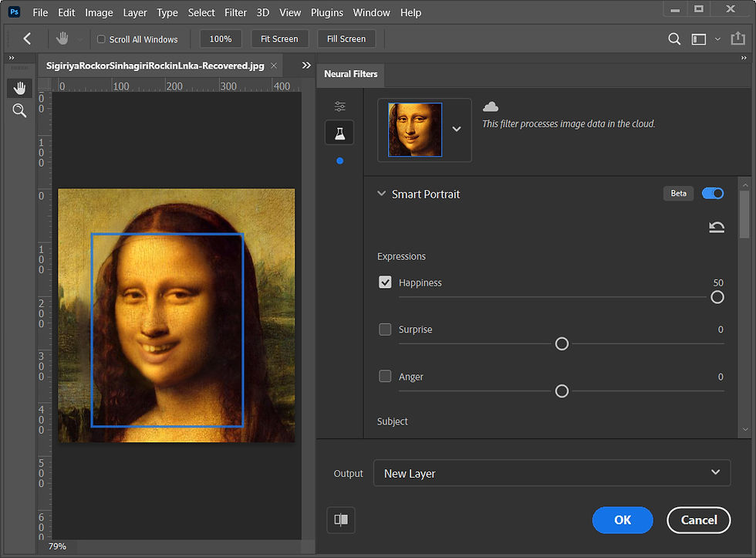Image resolution: width=756 pixels, height=558 pixels.
Task: Open the search magnifier icon at top right
Action: coord(674,39)
